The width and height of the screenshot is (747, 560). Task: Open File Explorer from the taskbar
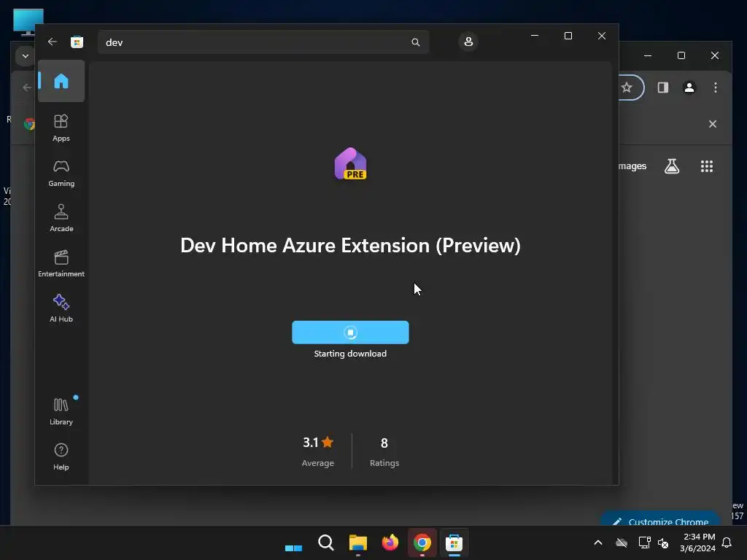coord(357,542)
